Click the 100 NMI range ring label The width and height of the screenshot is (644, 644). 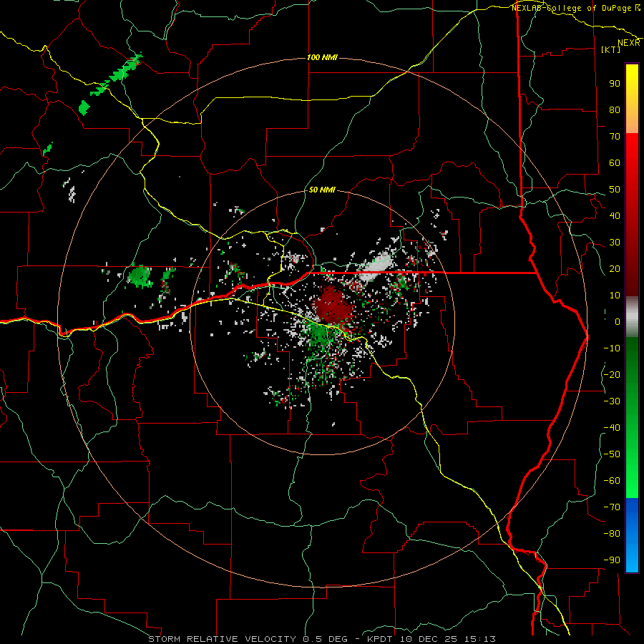[x=322, y=57]
